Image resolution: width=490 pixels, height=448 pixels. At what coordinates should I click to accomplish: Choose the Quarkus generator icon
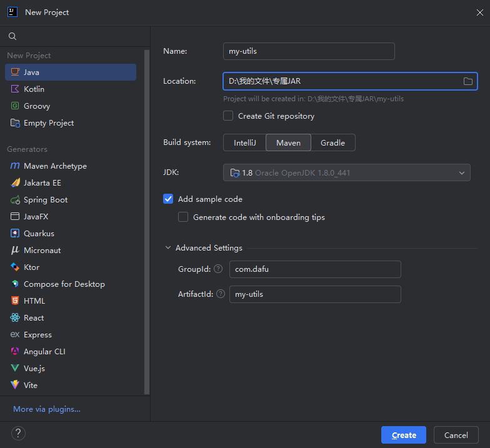point(15,234)
